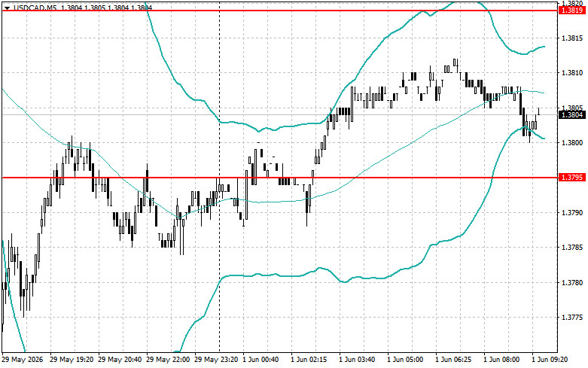Click the 29 May 23:20 time label
The image size is (588, 368).
coord(216,360)
